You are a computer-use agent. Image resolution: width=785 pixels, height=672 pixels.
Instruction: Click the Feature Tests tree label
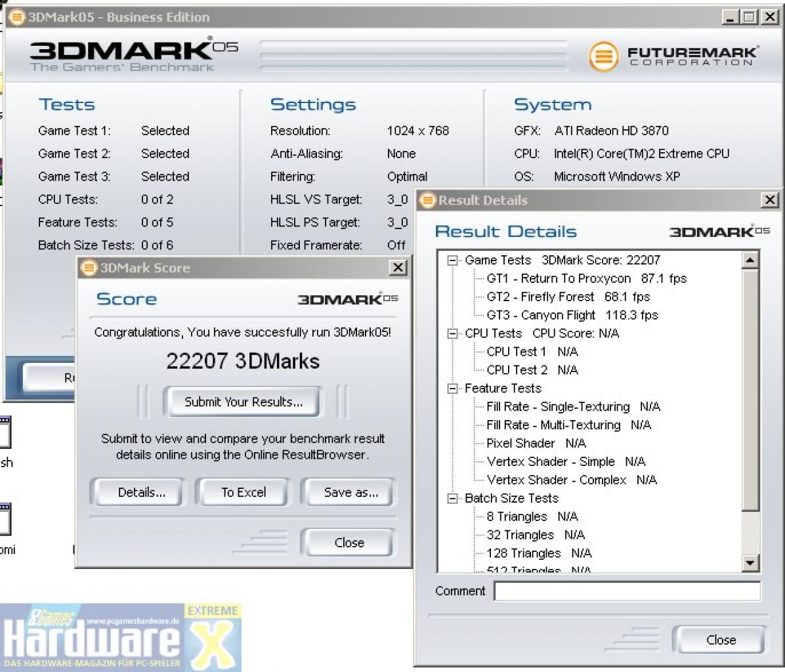tap(503, 388)
